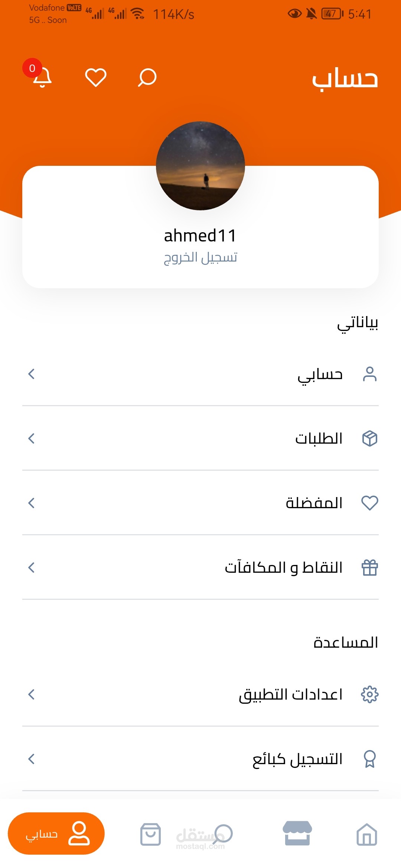
Task: Select the حسابي tab in bottom bar
Action: pyautogui.click(x=56, y=834)
